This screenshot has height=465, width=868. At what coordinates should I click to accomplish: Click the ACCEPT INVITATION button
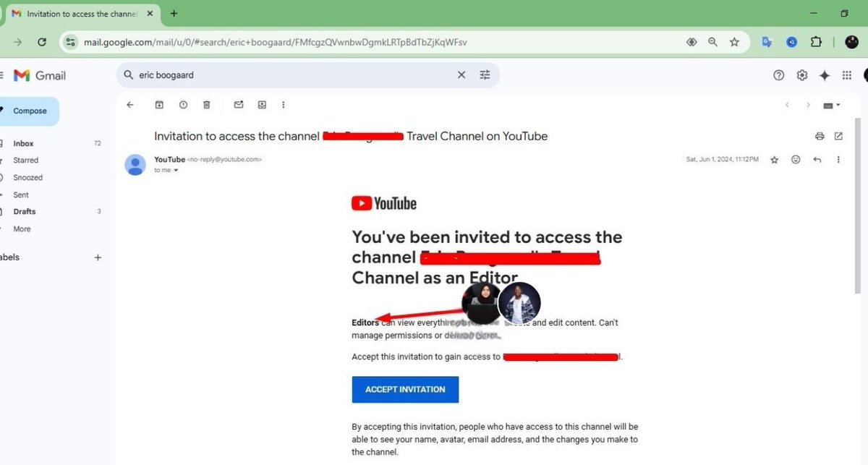[x=405, y=389]
